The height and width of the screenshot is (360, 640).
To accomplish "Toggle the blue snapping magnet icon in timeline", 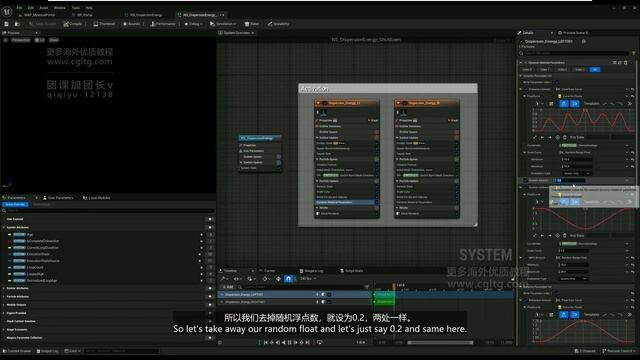I will 288,279.
